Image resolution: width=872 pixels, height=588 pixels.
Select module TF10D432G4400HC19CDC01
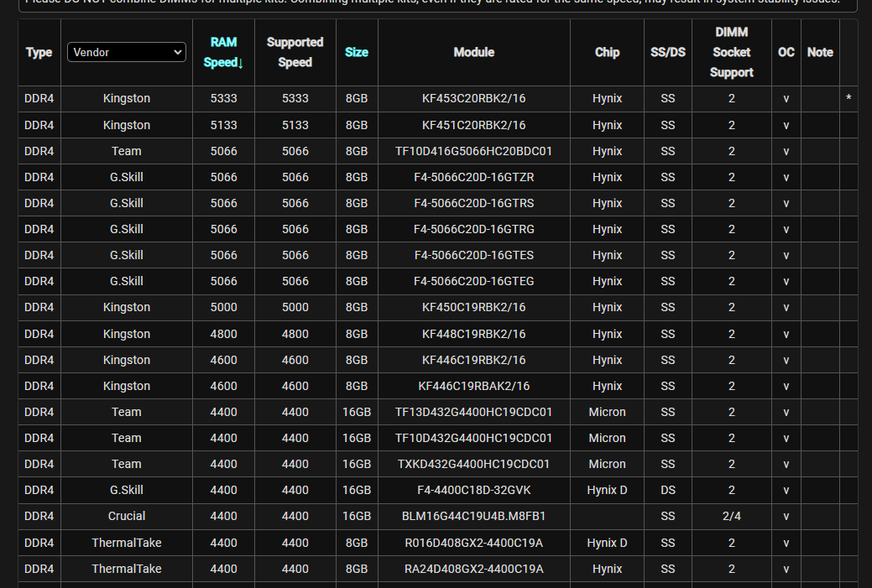pos(474,438)
